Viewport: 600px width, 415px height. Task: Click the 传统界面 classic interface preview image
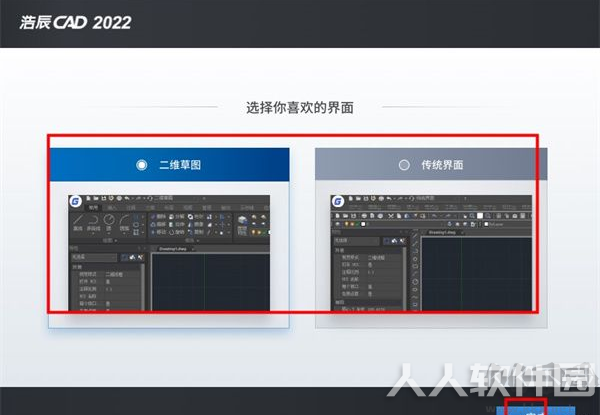coord(431,253)
